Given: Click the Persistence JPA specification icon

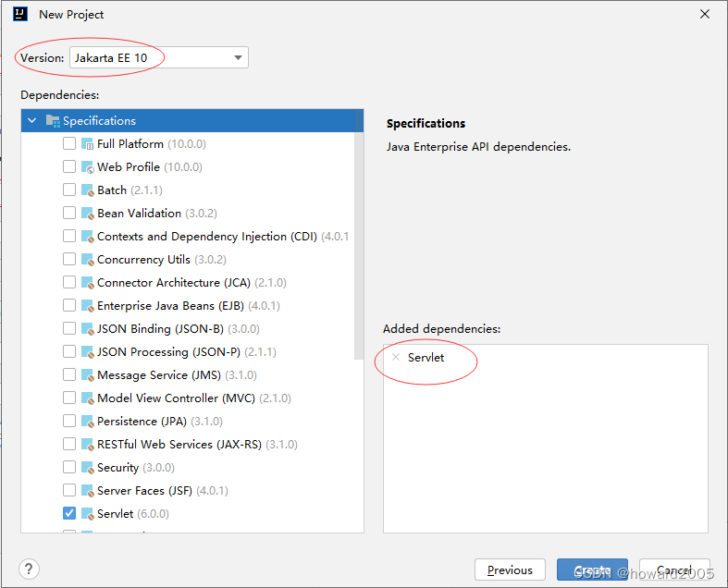Looking at the screenshot, I should (87, 422).
